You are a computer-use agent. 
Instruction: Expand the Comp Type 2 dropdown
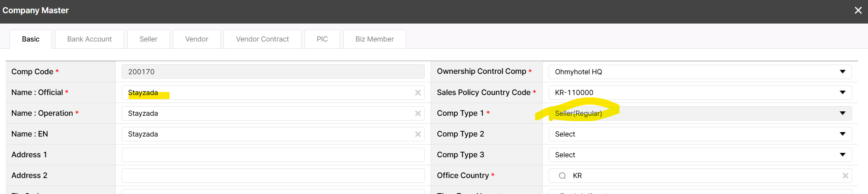pos(842,134)
